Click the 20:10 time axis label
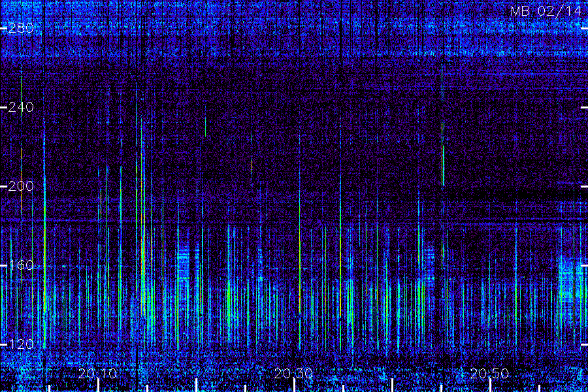The image size is (588, 392). 97,373
